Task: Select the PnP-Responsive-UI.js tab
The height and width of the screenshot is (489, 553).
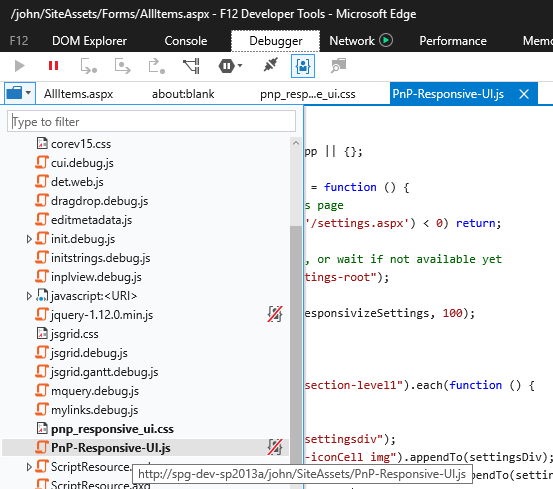Action: pyautogui.click(x=448, y=94)
